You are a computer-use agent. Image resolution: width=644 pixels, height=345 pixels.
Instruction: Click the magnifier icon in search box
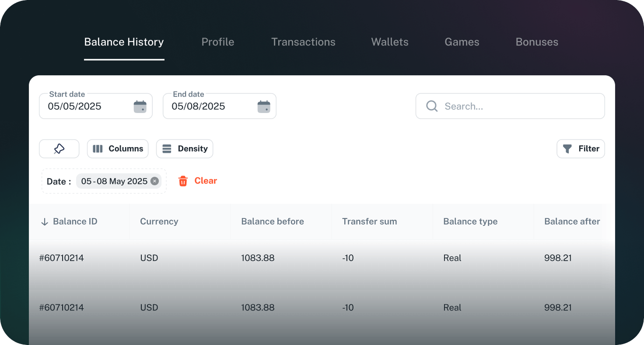coord(432,106)
